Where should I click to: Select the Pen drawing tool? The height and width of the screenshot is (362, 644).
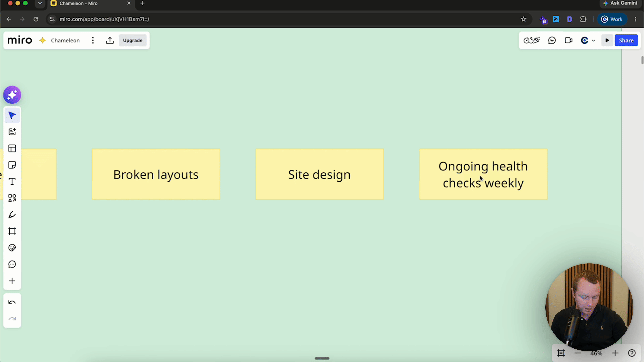tap(12, 215)
